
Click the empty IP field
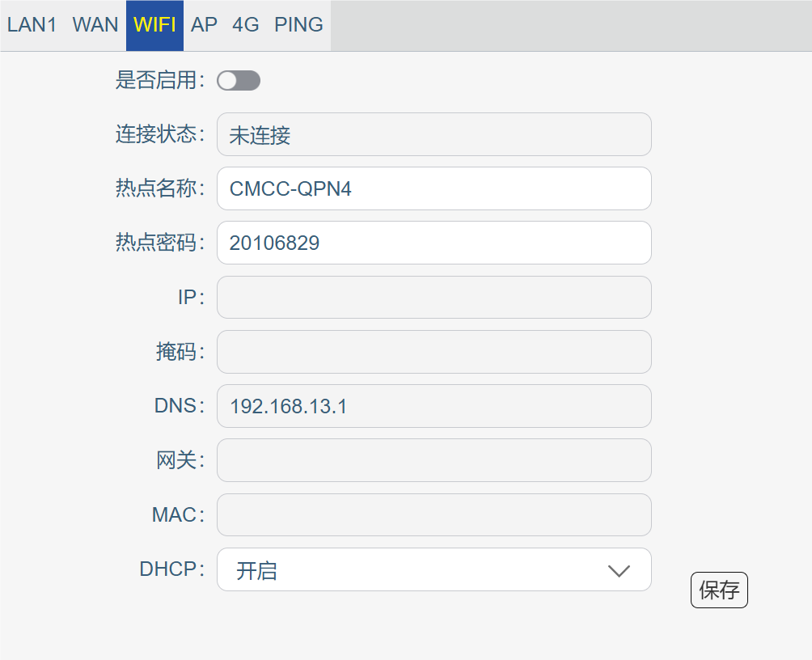pos(434,298)
